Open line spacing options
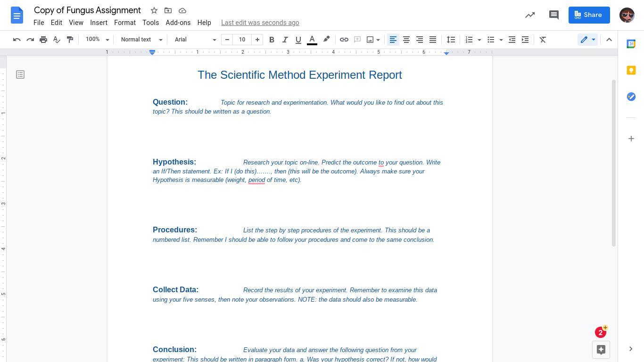This screenshot has height=362, width=644. pos(451,40)
